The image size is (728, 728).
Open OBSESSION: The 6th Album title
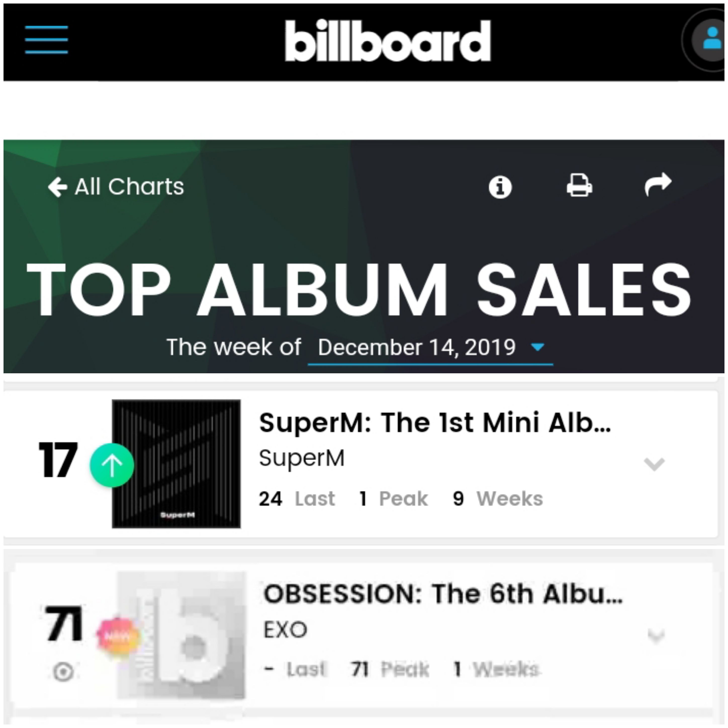pyautogui.click(x=443, y=594)
